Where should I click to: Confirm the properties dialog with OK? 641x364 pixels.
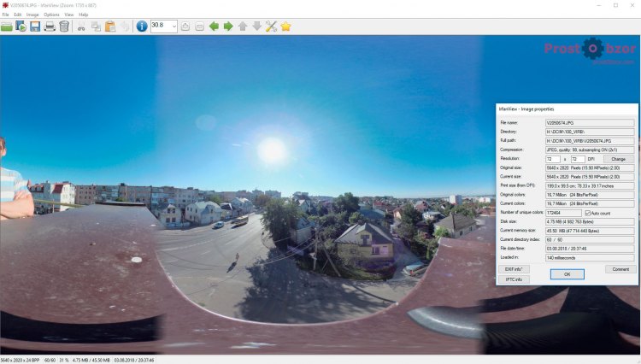pyautogui.click(x=567, y=274)
